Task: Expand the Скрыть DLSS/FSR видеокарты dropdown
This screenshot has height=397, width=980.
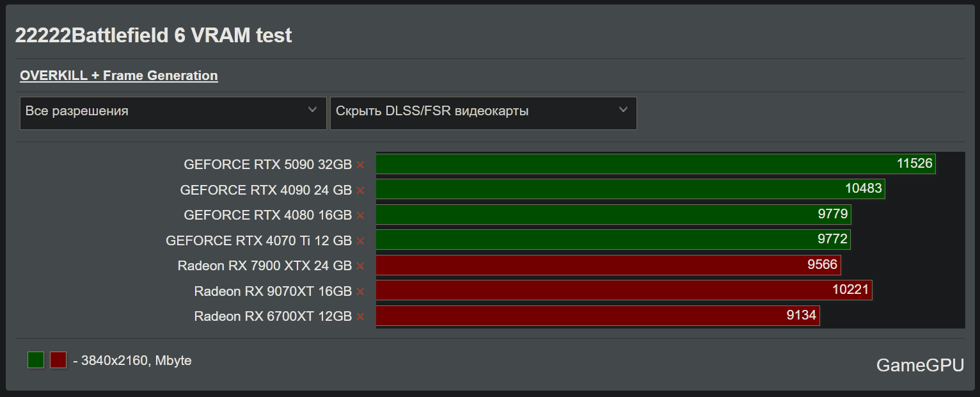Action: coord(483,113)
